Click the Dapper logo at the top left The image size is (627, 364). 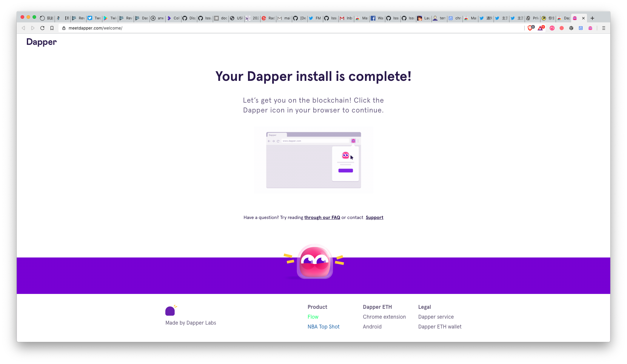pyautogui.click(x=41, y=42)
